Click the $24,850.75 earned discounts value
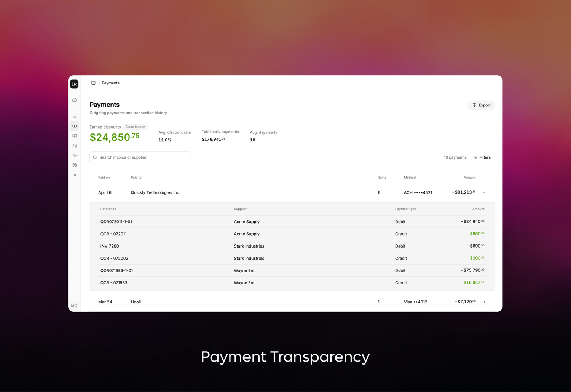571x392 pixels. click(x=115, y=137)
